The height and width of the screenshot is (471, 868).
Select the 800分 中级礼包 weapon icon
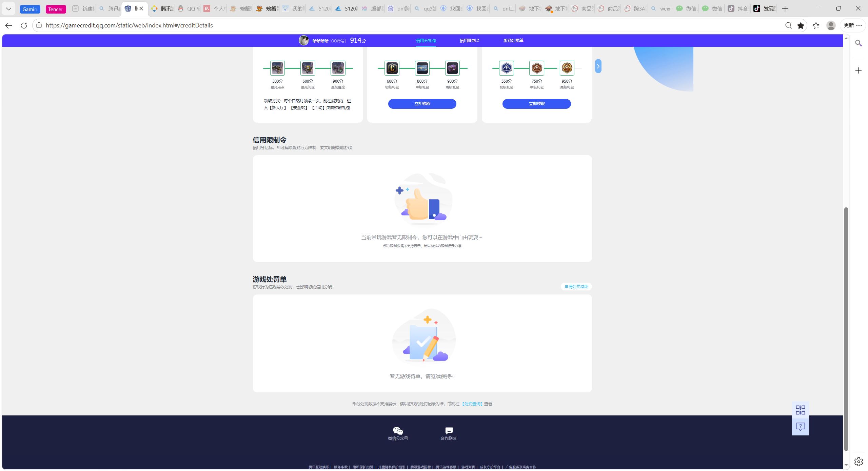(422, 68)
